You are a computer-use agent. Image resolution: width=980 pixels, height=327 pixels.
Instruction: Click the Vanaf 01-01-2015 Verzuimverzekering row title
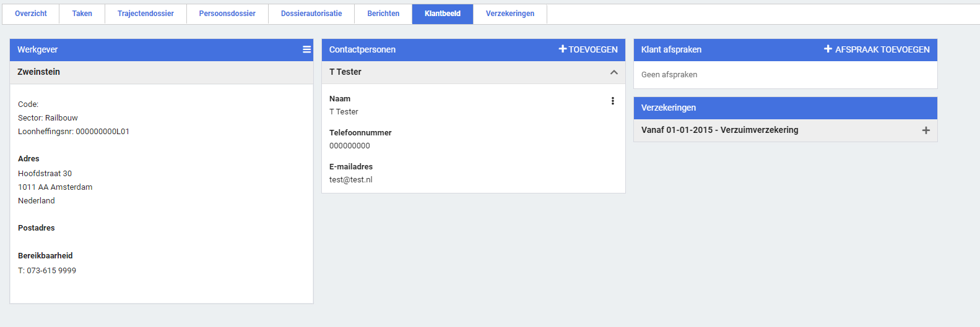[x=720, y=130]
